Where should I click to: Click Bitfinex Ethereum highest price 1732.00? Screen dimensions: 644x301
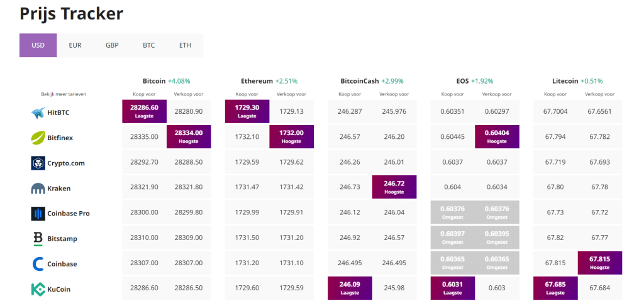(292, 136)
